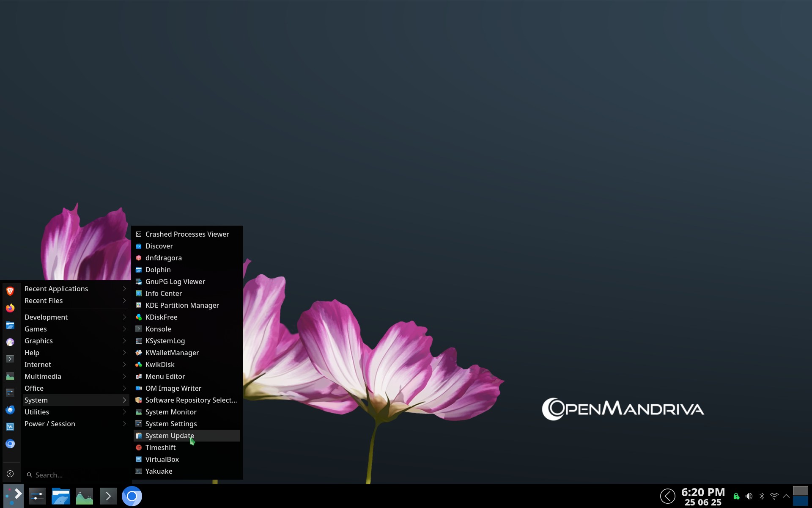Expand the Office category

coord(76,388)
